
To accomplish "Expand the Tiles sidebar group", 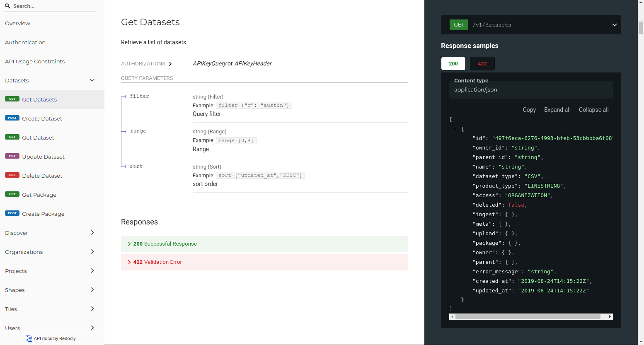I will (x=52, y=309).
